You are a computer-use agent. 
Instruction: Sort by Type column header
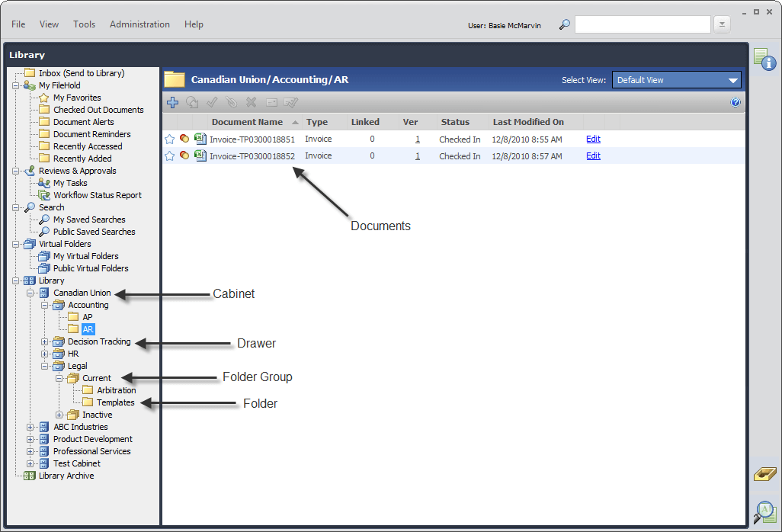point(317,122)
